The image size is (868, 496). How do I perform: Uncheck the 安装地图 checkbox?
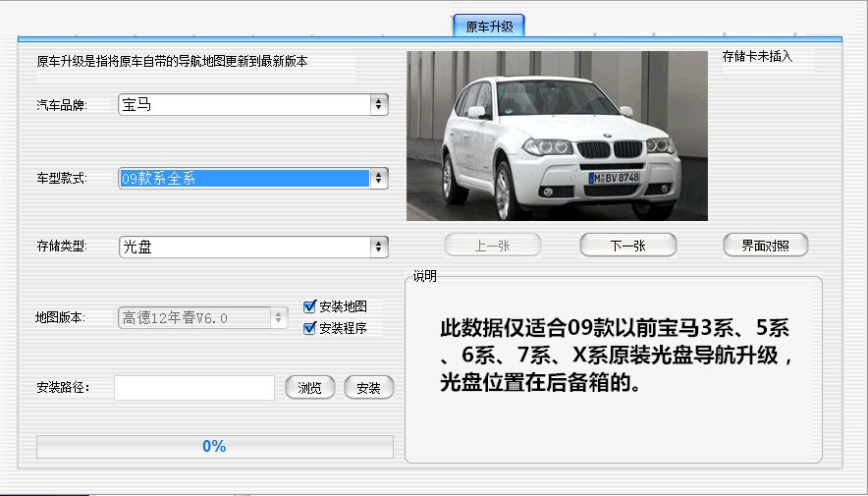pyautogui.click(x=310, y=306)
